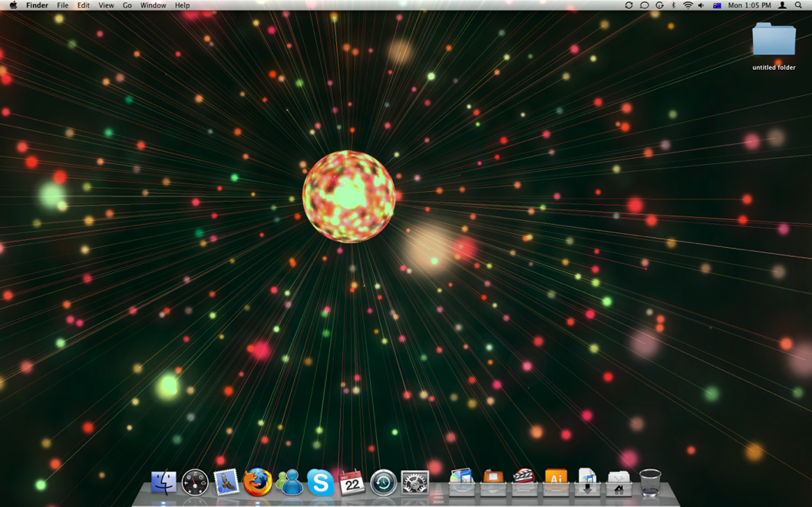Open the media files stack in Dock
Viewport: 812px width, 507px height.
[461, 482]
